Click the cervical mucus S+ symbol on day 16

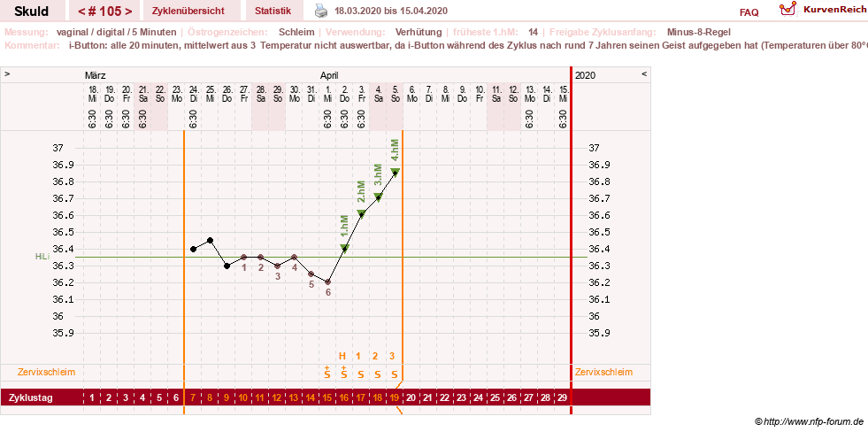click(x=344, y=372)
